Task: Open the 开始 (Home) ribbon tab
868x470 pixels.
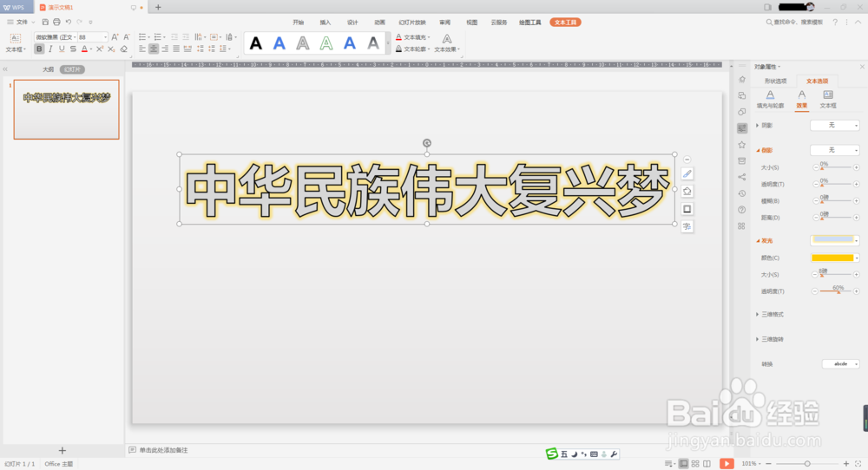Action: [x=299, y=23]
